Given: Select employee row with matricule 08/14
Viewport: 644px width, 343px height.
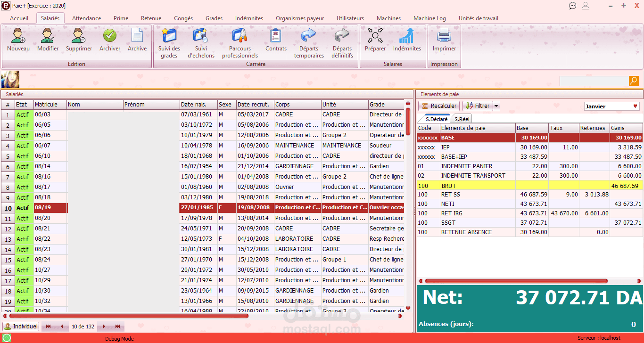Looking at the screenshot, I should click(203, 166).
